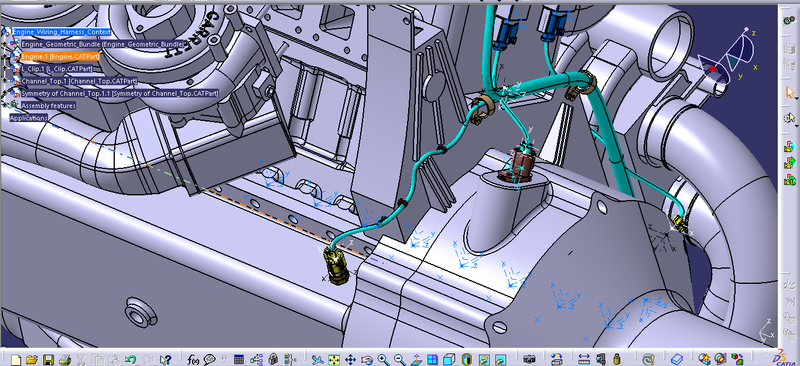Select Engine.1 in the specification tree
The width and height of the screenshot is (800, 366).
coord(60,57)
